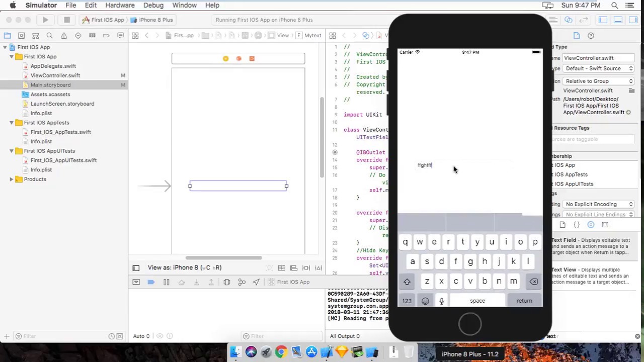The image size is (644, 362).
Task: Go back in storyboard editor history
Action: pyautogui.click(x=146, y=35)
